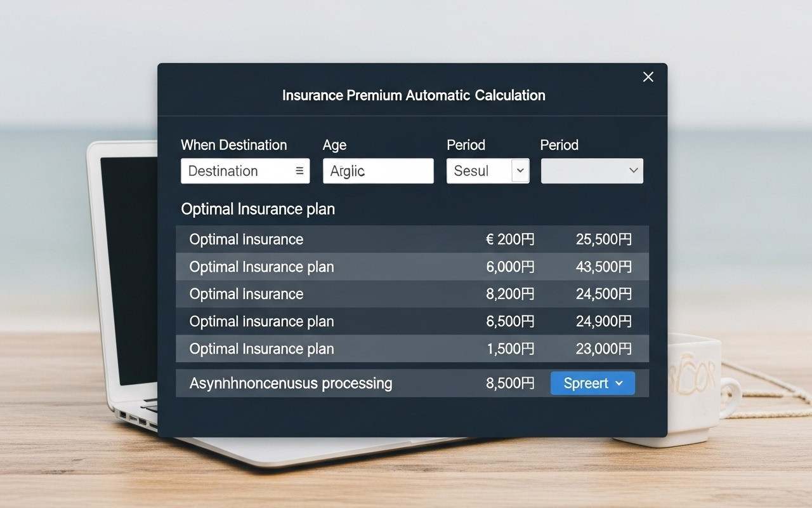
Task: Click into the Age input field
Action: (x=378, y=171)
